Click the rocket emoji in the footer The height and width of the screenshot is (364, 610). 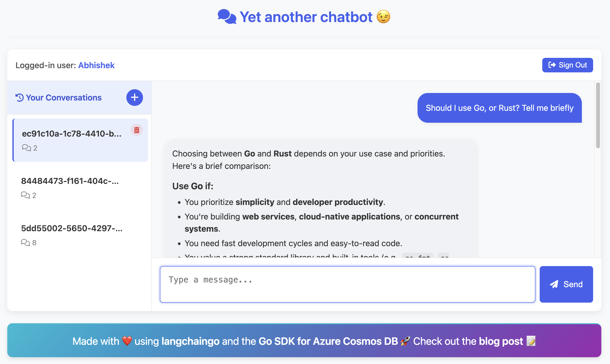[405, 341]
